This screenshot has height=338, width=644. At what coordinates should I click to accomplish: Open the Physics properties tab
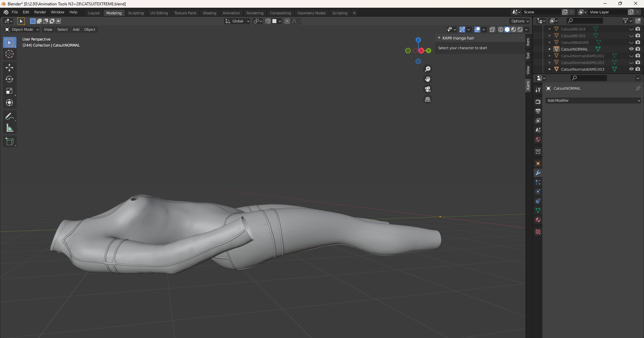click(538, 192)
